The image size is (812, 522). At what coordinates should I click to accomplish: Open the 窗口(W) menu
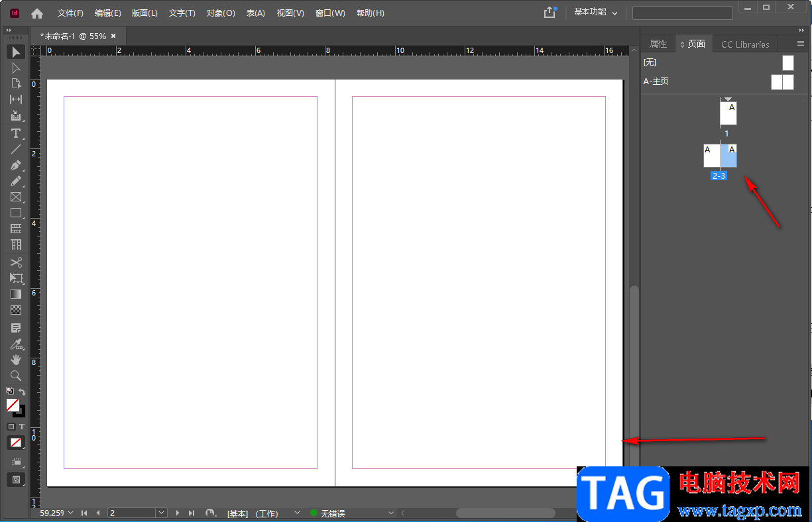click(x=330, y=13)
